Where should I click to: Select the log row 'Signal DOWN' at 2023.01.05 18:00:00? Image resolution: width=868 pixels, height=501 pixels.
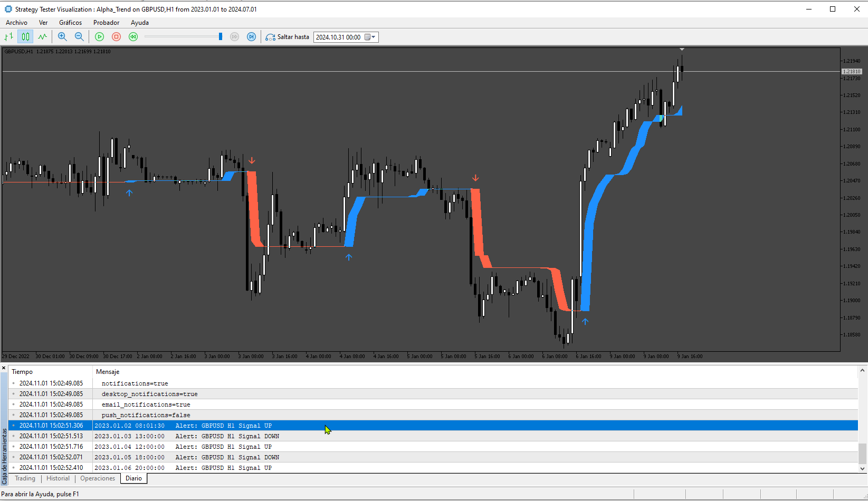(433, 457)
